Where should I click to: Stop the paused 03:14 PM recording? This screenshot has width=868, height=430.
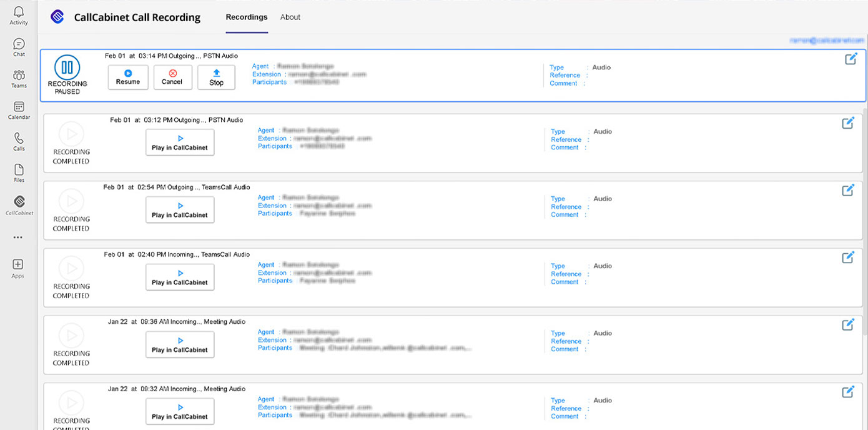[216, 77]
